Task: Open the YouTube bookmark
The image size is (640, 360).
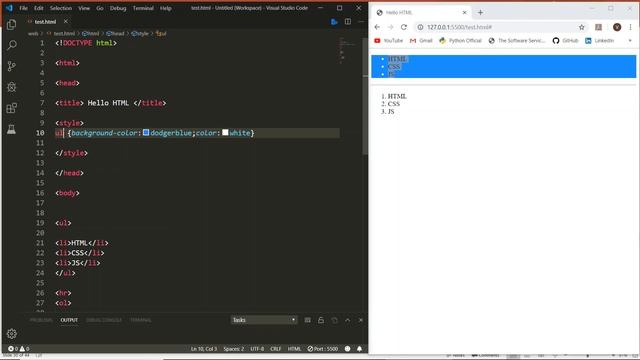Action: [389, 40]
